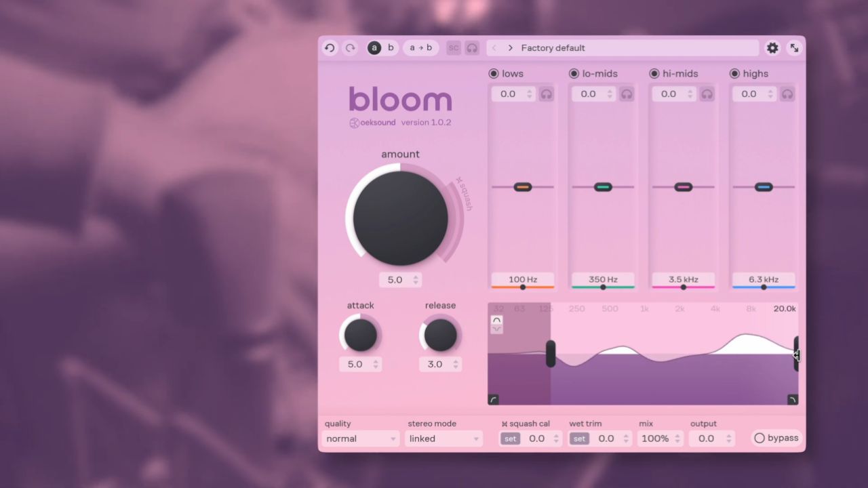The height and width of the screenshot is (488, 868).
Task: Open the quality dropdown set to normal
Action: (x=359, y=439)
